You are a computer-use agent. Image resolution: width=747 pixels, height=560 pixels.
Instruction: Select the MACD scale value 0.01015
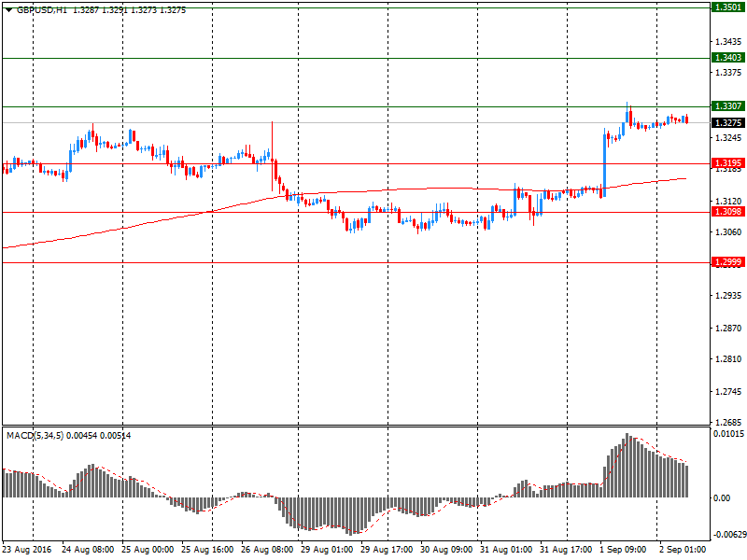pos(728,434)
